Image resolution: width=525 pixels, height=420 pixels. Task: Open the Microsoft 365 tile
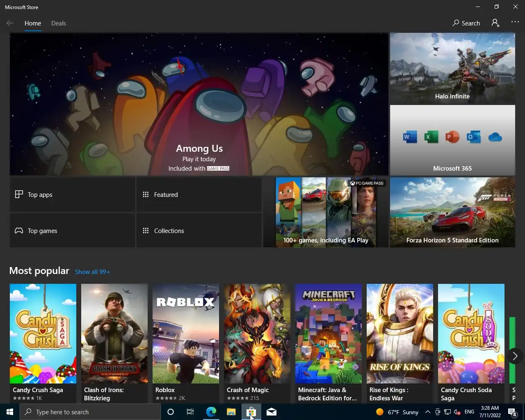[452, 140]
